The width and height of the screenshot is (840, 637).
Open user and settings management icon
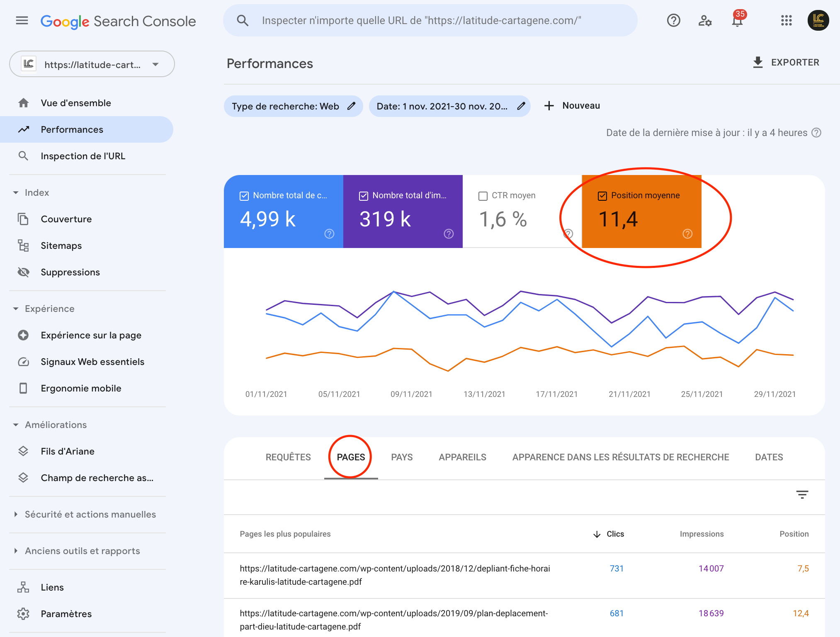point(705,20)
